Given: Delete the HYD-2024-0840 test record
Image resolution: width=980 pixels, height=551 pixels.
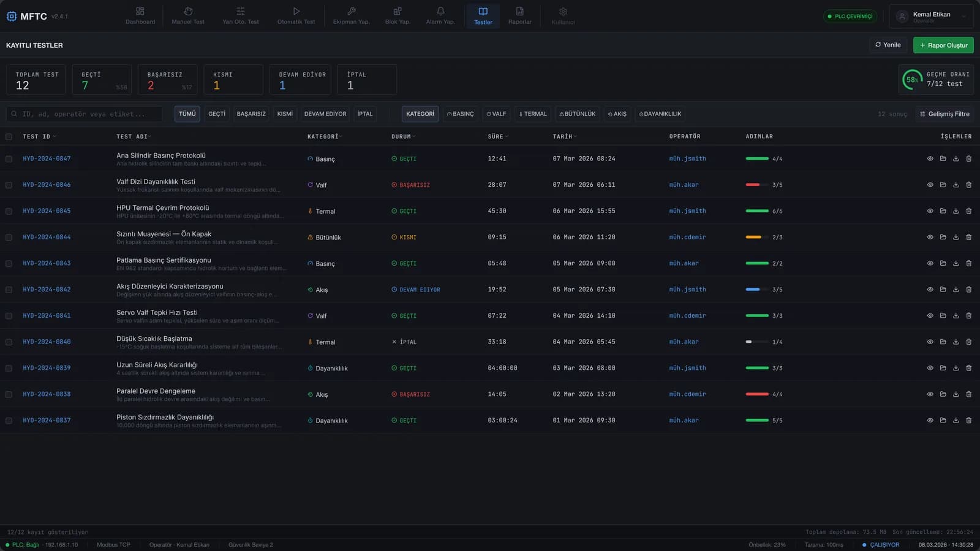Looking at the screenshot, I should (968, 342).
